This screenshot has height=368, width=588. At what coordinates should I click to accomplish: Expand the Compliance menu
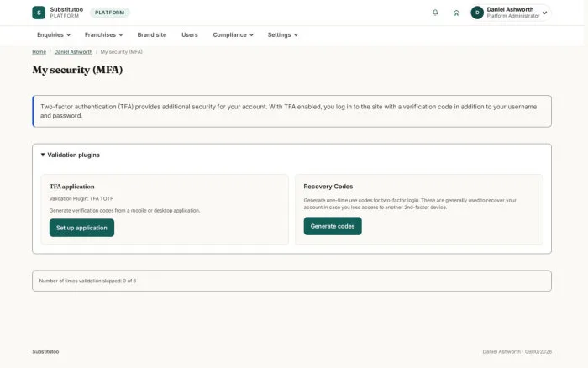[234, 35]
